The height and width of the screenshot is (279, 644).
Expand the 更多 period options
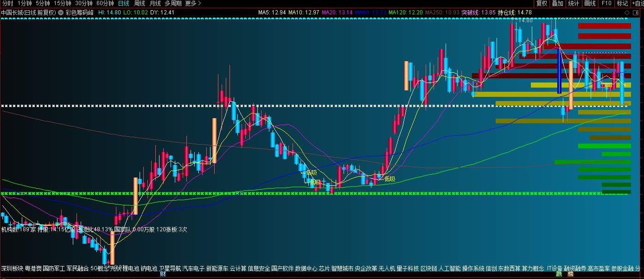pyautogui.click(x=193, y=3)
